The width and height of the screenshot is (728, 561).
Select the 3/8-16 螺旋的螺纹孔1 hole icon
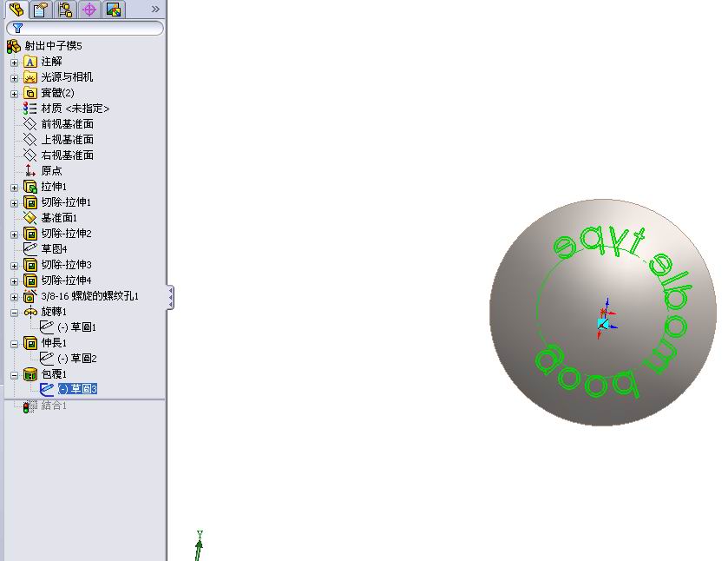tap(30, 296)
